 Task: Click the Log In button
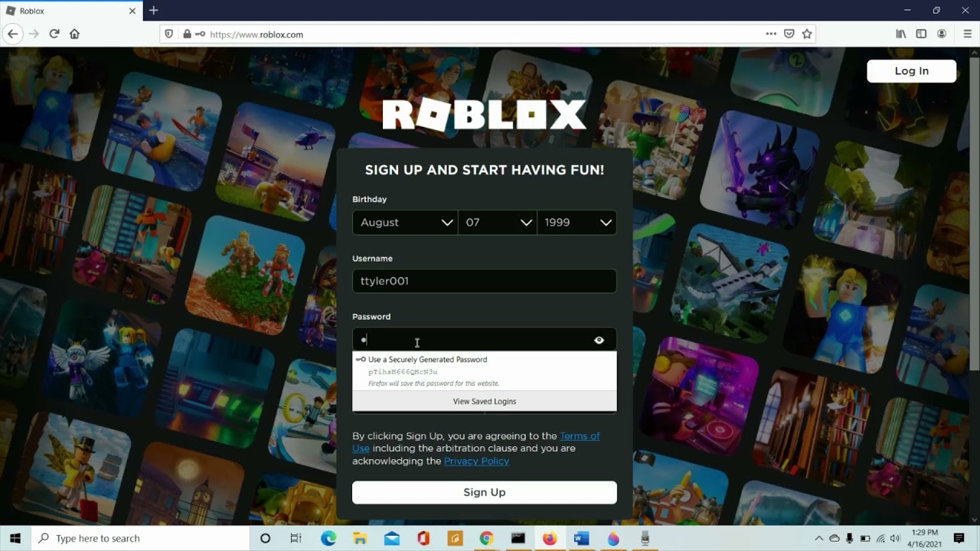(x=911, y=70)
